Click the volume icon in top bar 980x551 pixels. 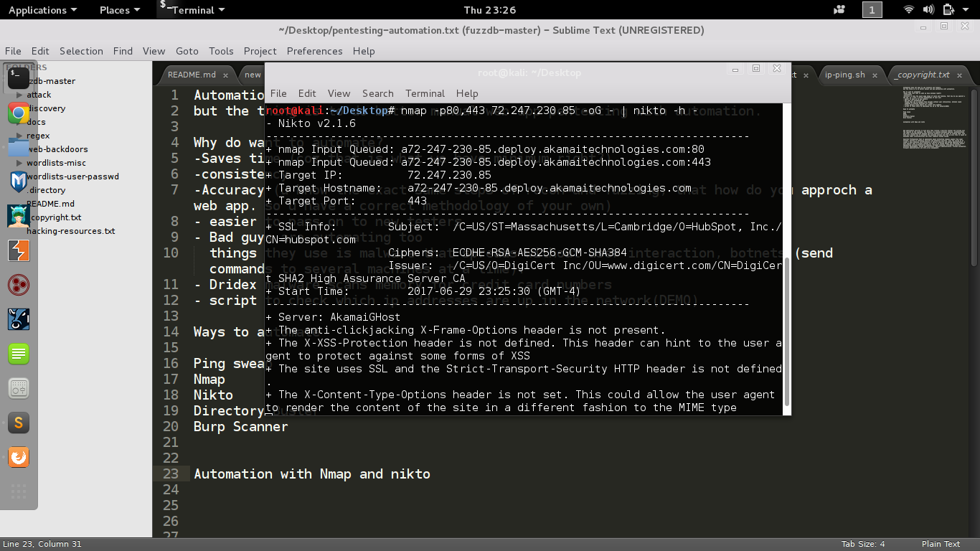pos(928,10)
